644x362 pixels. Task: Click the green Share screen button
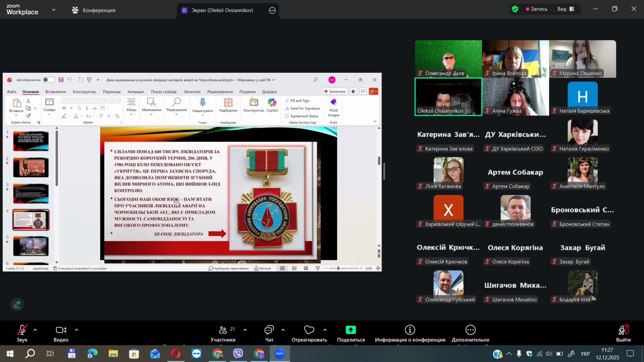(351, 330)
